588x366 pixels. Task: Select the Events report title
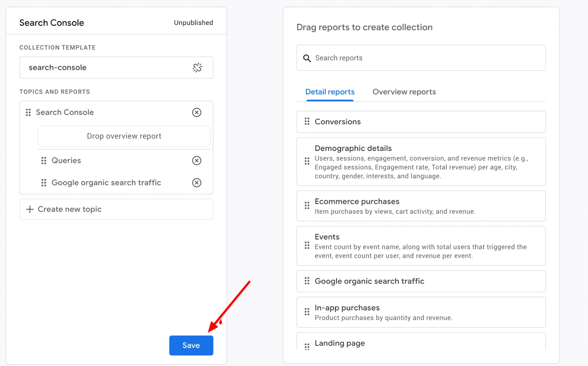point(327,237)
